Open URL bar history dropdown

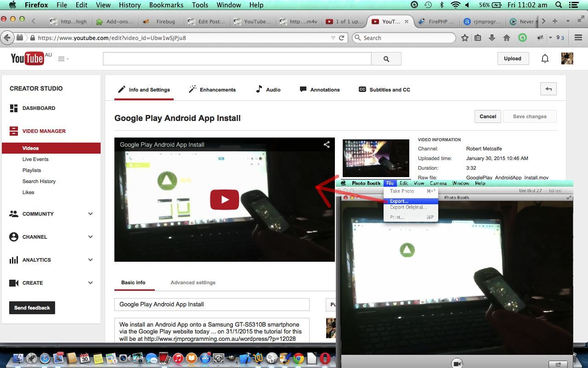point(333,38)
